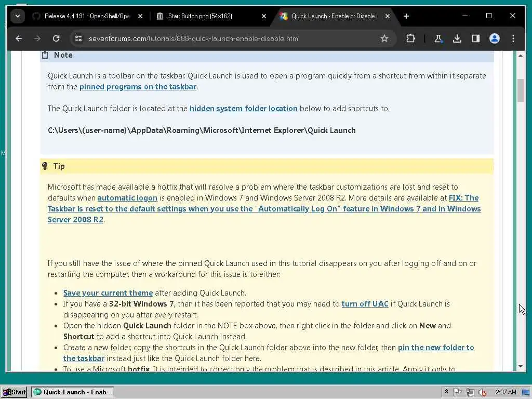Follow the automatic logon link

coord(127,198)
